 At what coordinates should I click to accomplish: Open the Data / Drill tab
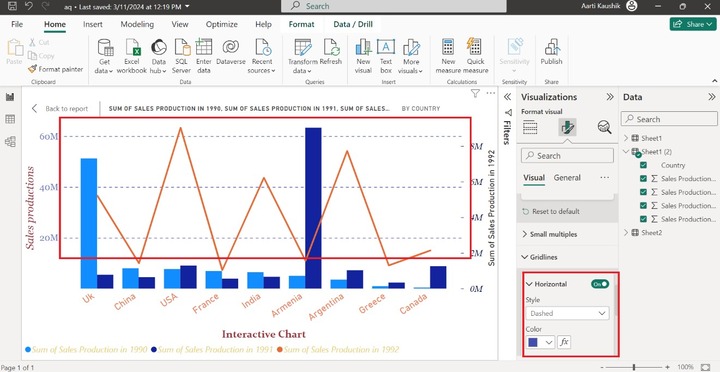pos(353,24)
